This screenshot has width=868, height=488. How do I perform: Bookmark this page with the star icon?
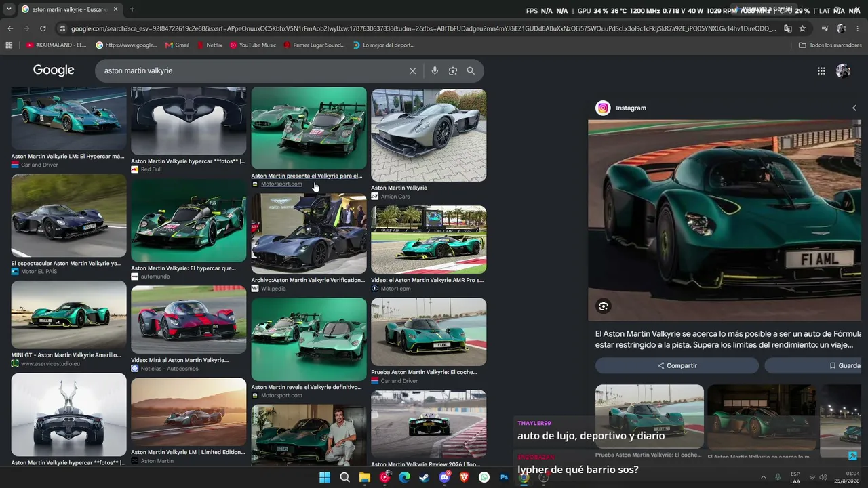(802, 28)
